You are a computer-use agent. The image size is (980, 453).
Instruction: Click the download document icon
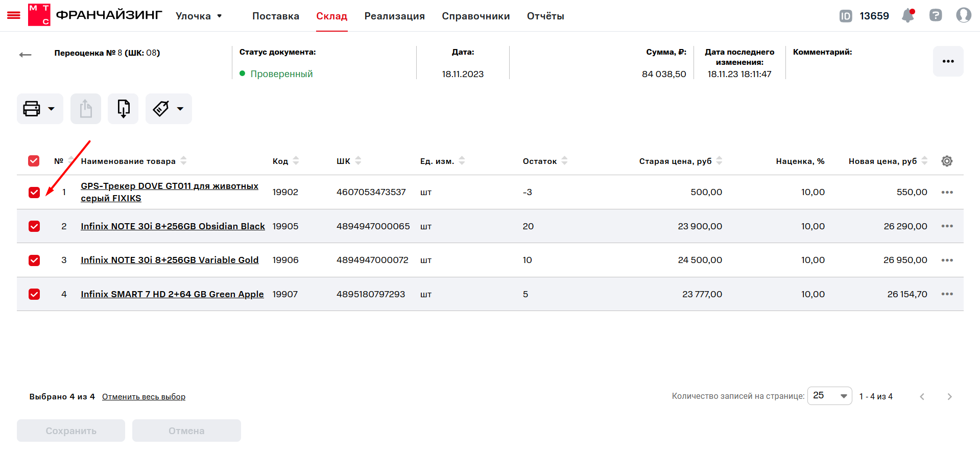click(x=123, y=109)
